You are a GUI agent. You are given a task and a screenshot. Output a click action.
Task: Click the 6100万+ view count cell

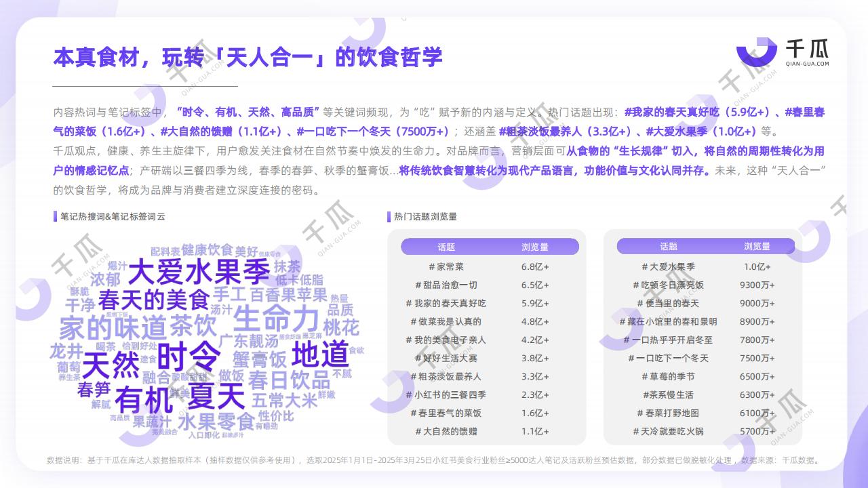click(x=757, y=413)
